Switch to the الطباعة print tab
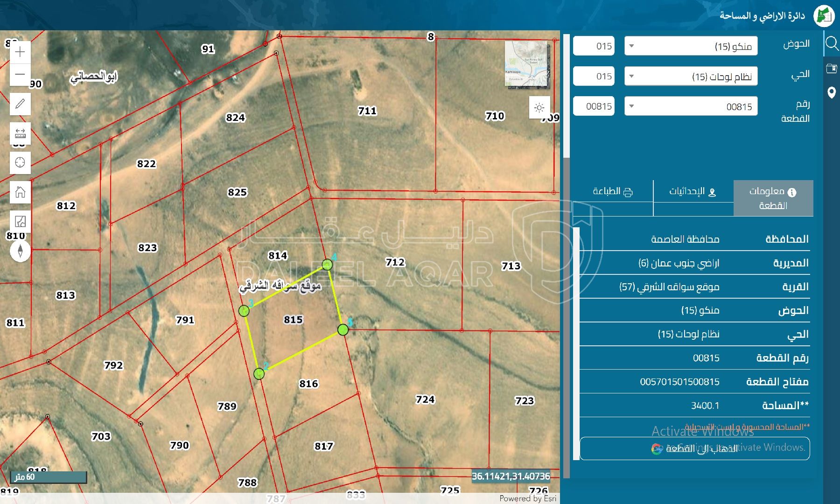Image resolution: width=840 pixels, height=504 pixels. [612, 192]
